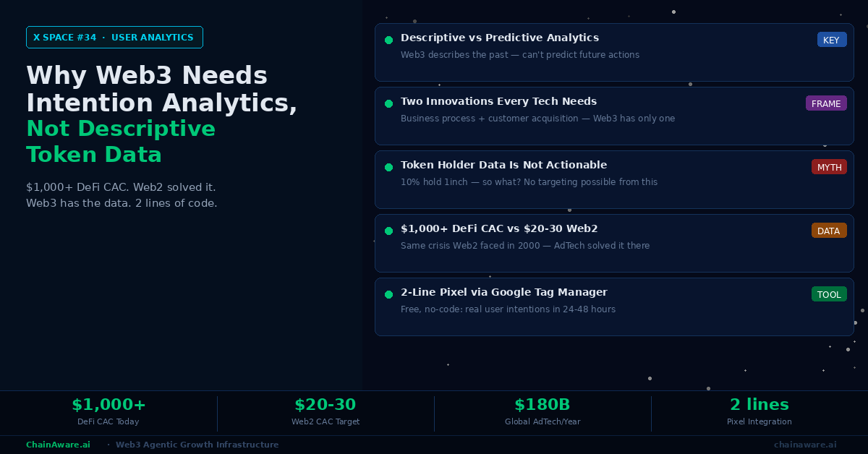Select the purple FRAME tag
Image resolution: width=868 pixels, height=454 pixels.
click(826, 103)
